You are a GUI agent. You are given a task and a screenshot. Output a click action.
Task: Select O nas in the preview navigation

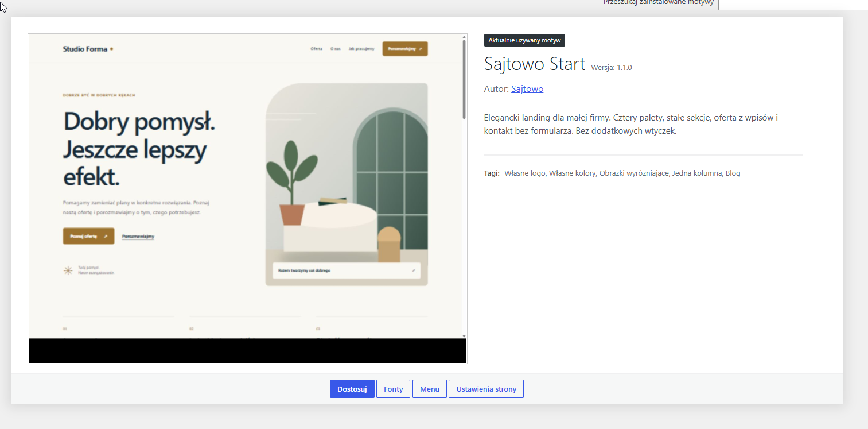point(336,49)
